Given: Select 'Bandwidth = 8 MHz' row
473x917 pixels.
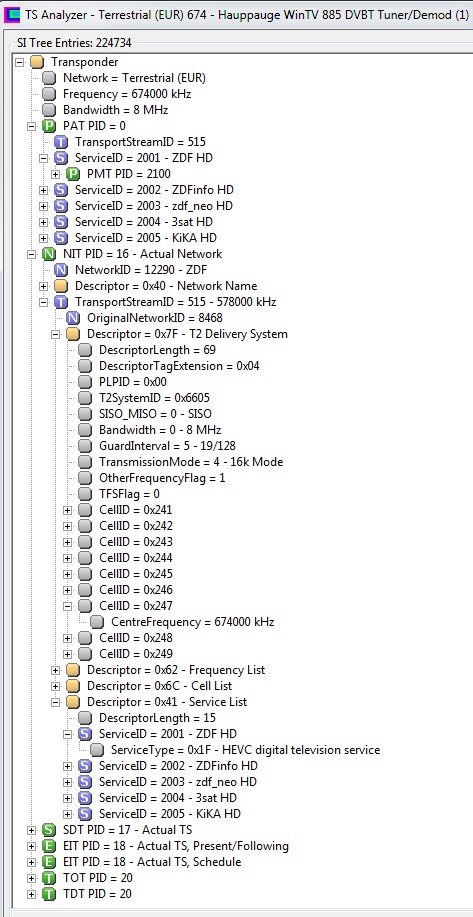Looking at the screenshot, I should [116, 110].
